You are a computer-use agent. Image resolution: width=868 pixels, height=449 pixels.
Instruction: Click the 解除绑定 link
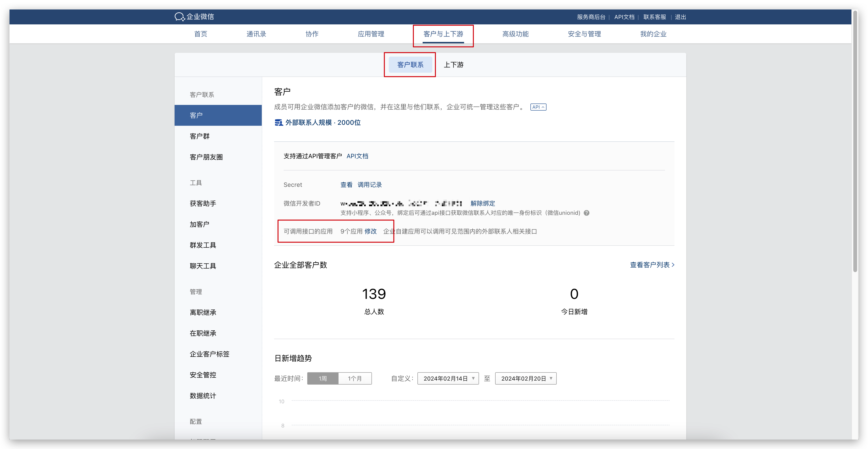click(x=483, y=203)
